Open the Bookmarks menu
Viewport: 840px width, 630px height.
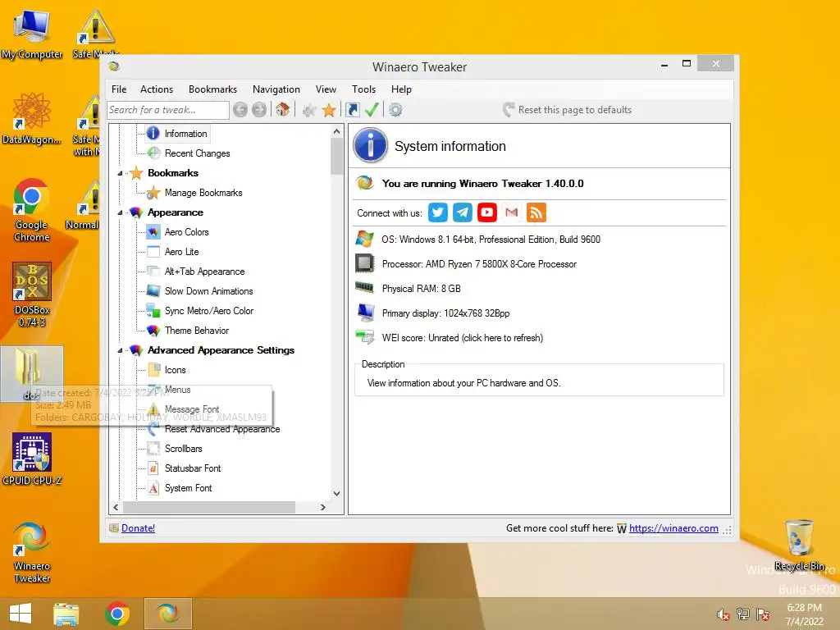tap(212, 89)
